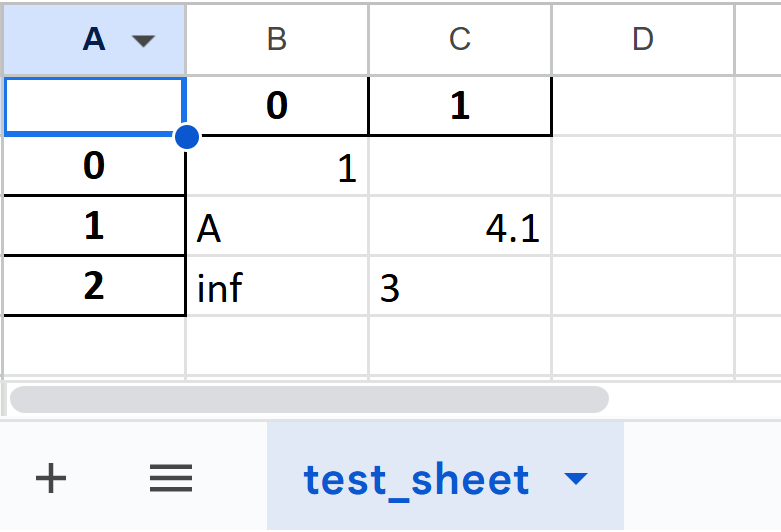Screen dimensions: 781x532
Task: Click the cell with value 1 in column B
Action: point(277,168)
